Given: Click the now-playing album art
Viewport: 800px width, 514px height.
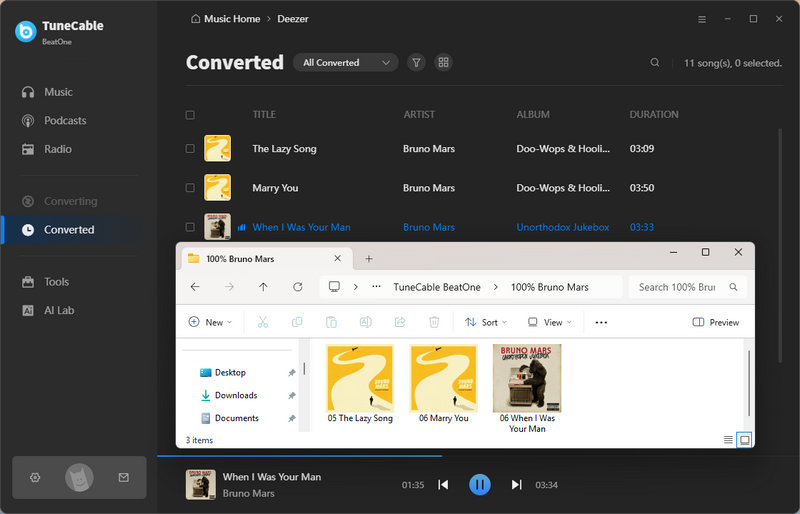Looking at the screenshot, I should [201, 484].
